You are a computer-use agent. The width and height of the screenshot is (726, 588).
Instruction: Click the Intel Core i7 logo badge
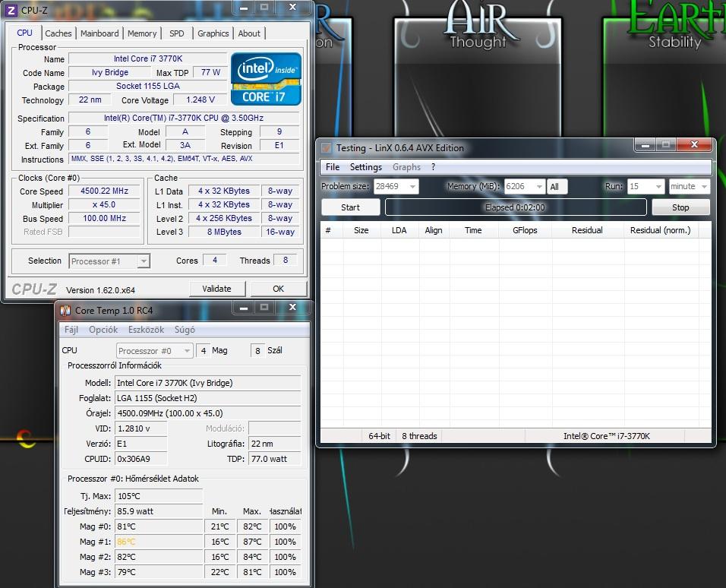pos(266,79)
